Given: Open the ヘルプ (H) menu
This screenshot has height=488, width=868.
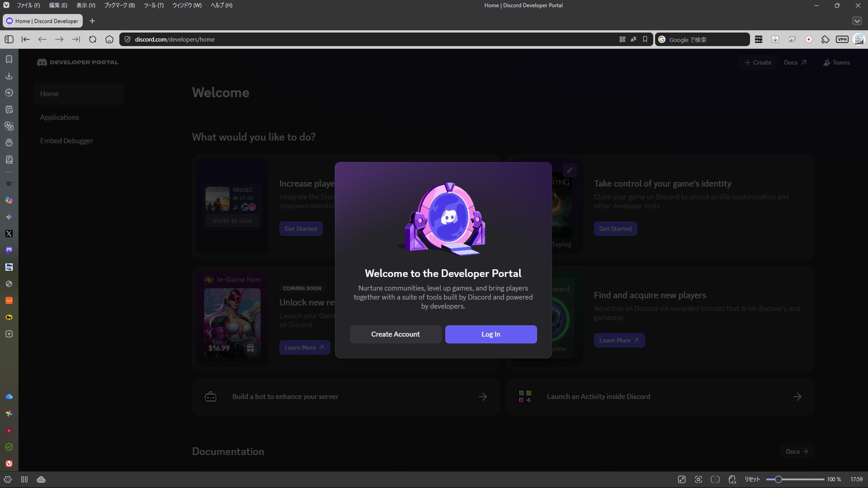Looking at the screenshot, I should coord(222,5).
